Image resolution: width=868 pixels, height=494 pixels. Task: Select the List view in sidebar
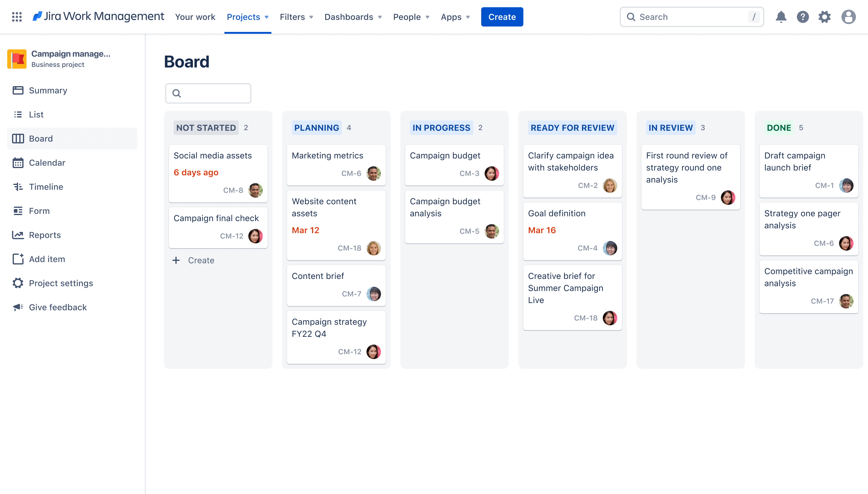(36, 114)
